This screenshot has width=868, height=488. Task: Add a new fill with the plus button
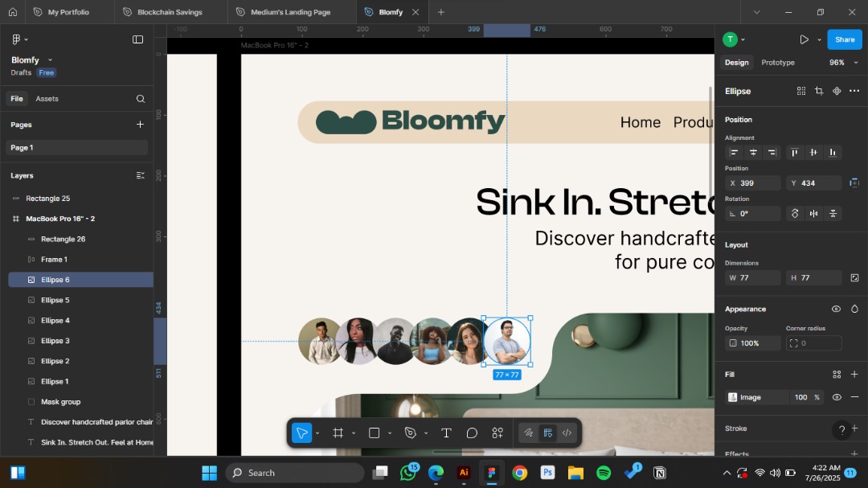[x=854, y=375]
